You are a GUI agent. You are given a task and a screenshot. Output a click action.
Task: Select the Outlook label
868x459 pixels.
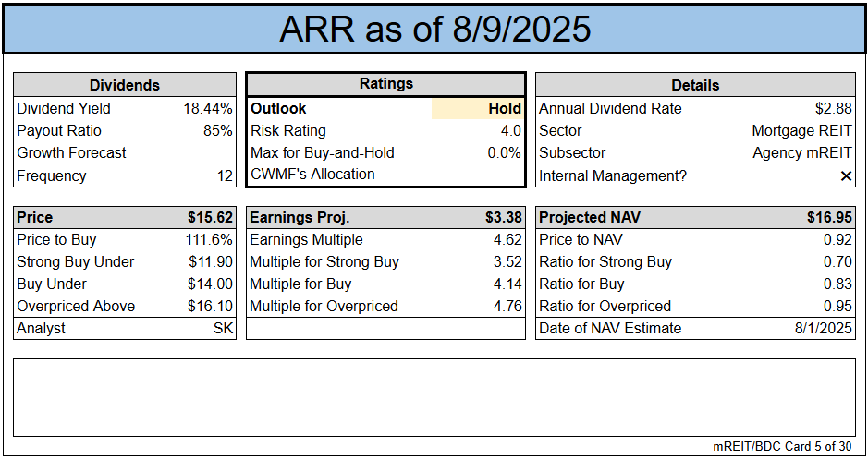[278, 108]
